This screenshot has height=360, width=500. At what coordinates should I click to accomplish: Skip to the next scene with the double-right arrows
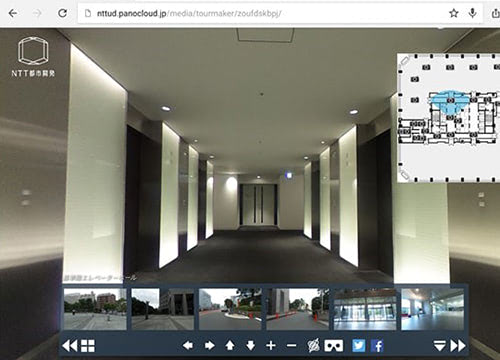coord(458,346)
